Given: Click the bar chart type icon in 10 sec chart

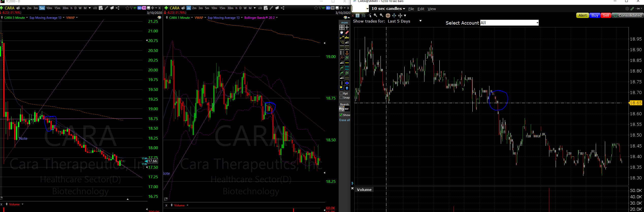Looking at the screenshot, I should pyautogui.click(x=364, y=15).
